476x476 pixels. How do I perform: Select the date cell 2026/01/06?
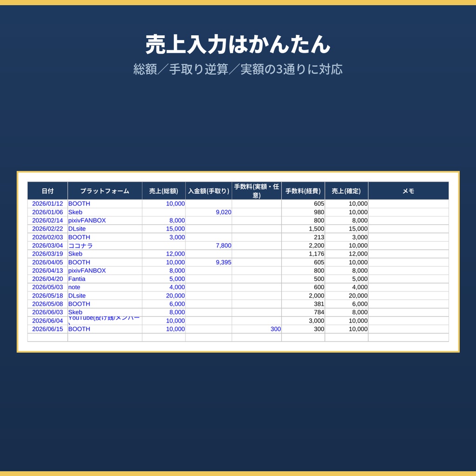click(48, 212)
